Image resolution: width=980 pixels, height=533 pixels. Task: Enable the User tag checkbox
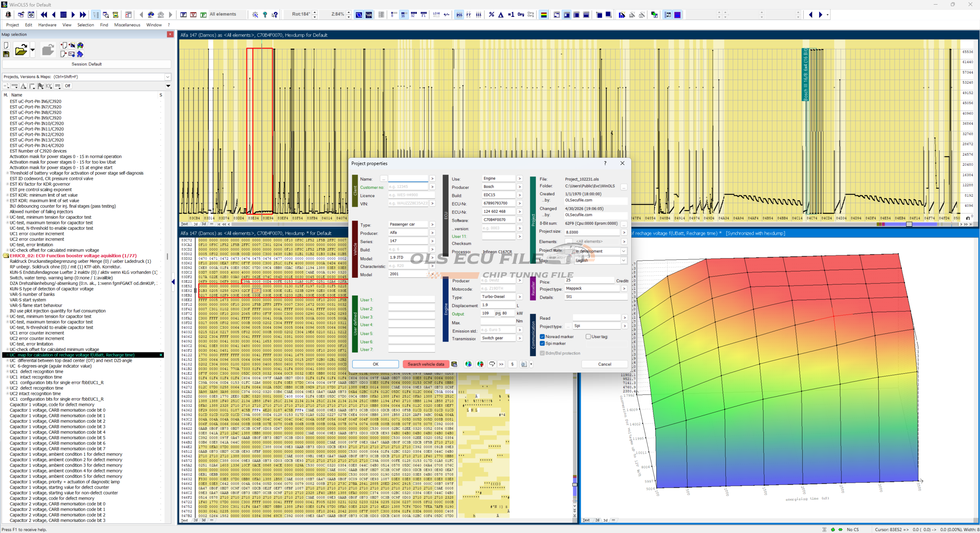tap(588, 337)
